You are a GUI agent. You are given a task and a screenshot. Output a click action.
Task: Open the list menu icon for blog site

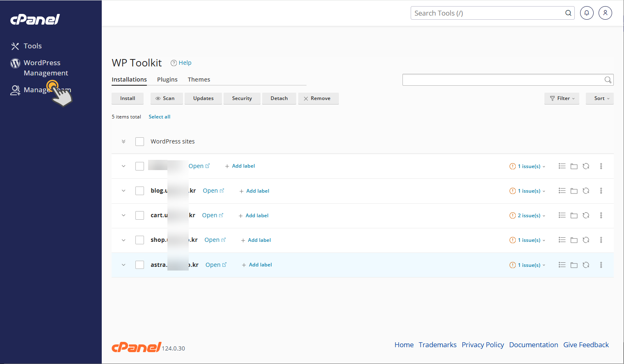point(562,191)
